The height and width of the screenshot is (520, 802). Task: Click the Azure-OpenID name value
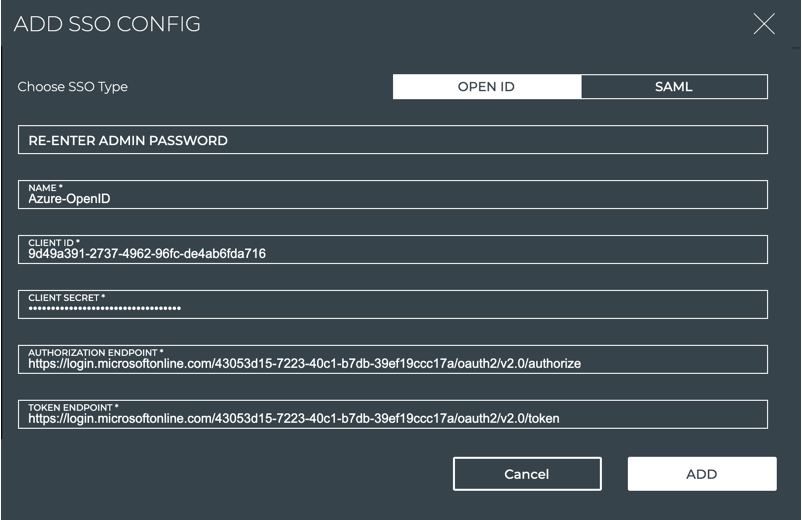point(69,199)
